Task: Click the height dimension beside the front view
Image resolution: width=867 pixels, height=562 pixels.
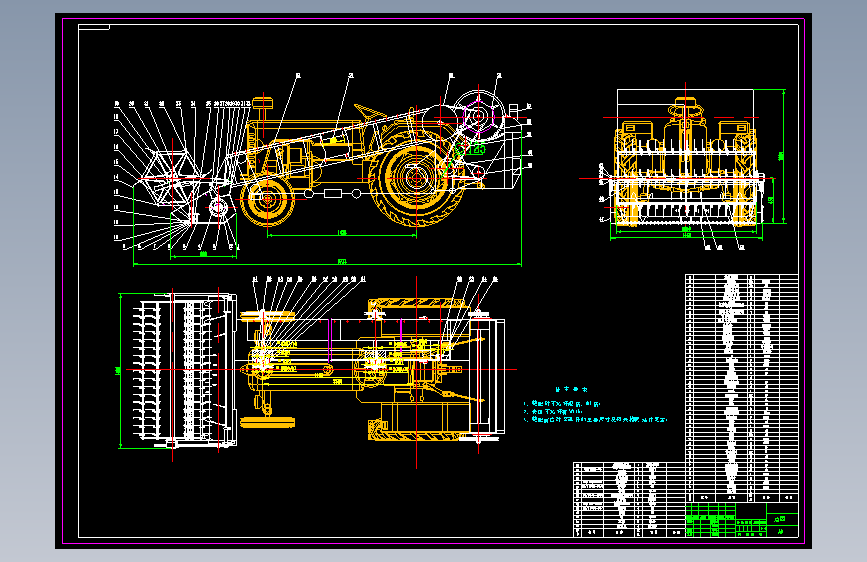Action: [781, 157]
